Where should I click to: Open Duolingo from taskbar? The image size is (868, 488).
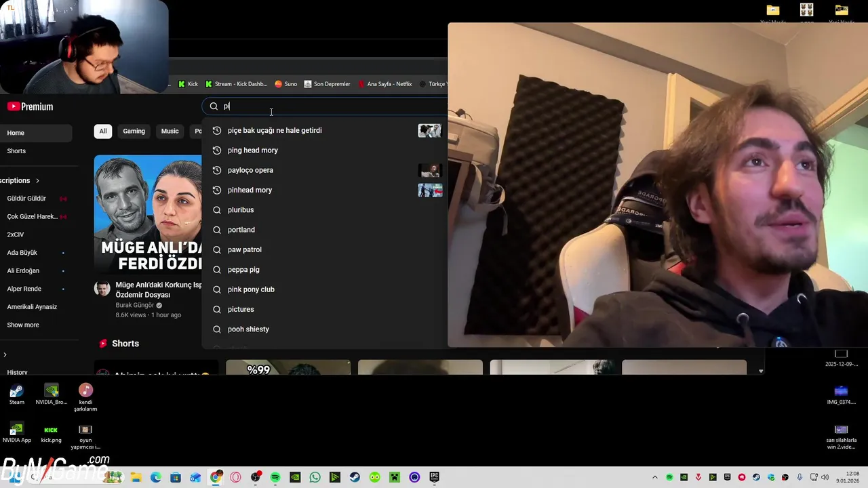pyautogui.click(x=375, y=477)
